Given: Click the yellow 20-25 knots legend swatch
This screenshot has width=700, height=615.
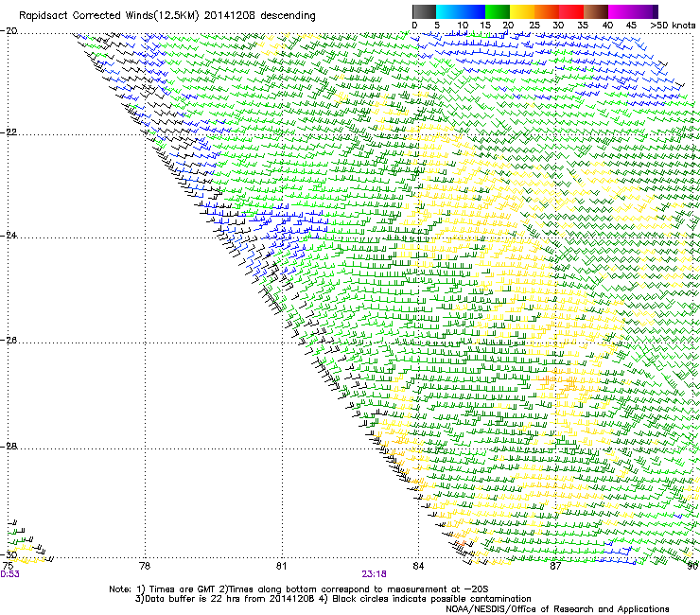Looking at the screenshot, I should pyautogui.click(x=522, y=11).
